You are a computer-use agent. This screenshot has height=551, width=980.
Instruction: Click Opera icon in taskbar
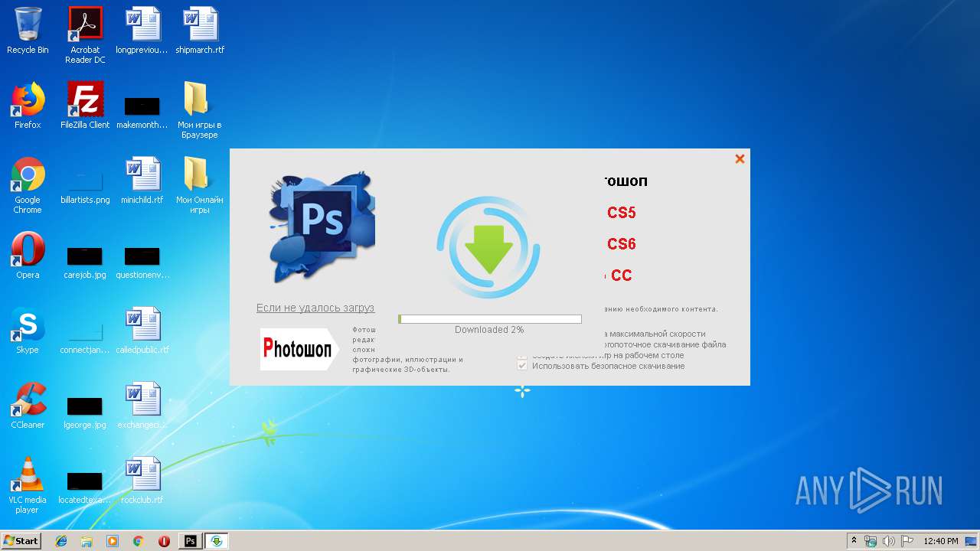pos(164,541)
